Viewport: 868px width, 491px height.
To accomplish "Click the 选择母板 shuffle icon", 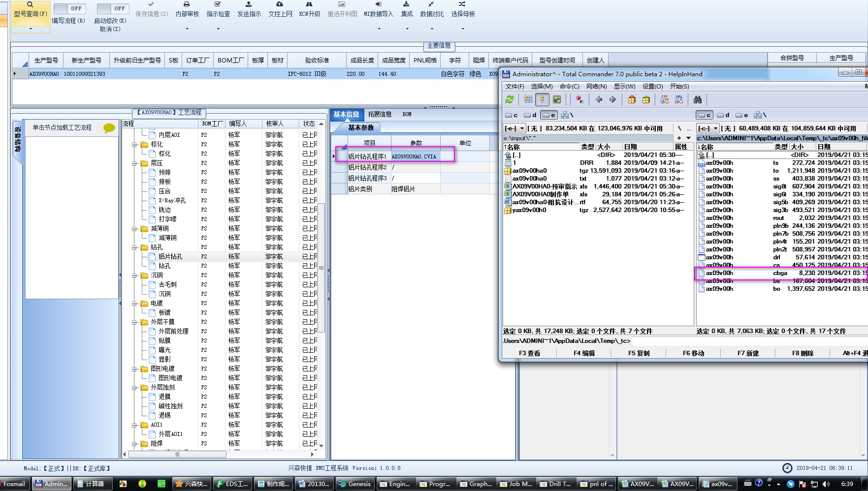I will click(x=462, y=4).
